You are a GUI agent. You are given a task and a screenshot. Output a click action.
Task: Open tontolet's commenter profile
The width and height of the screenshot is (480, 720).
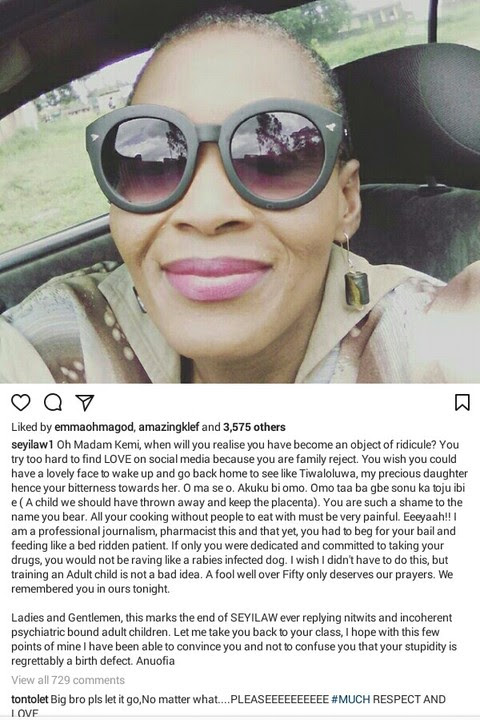29,699
